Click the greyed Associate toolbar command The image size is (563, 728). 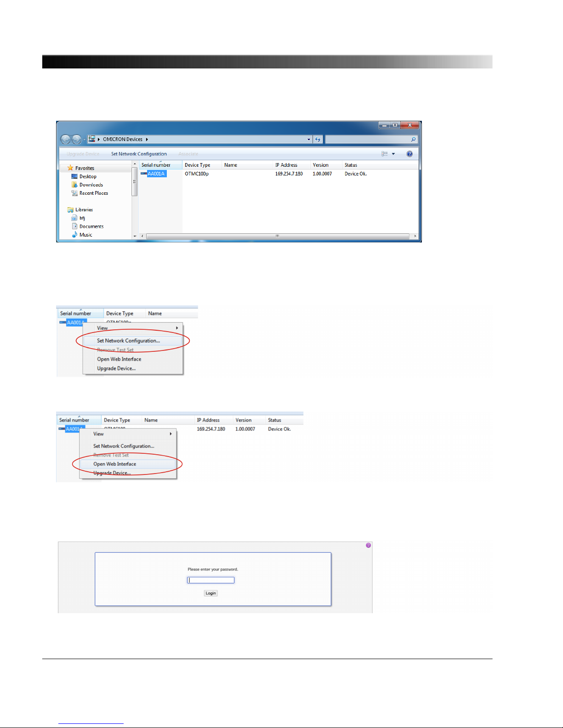[x=188, y=154]
